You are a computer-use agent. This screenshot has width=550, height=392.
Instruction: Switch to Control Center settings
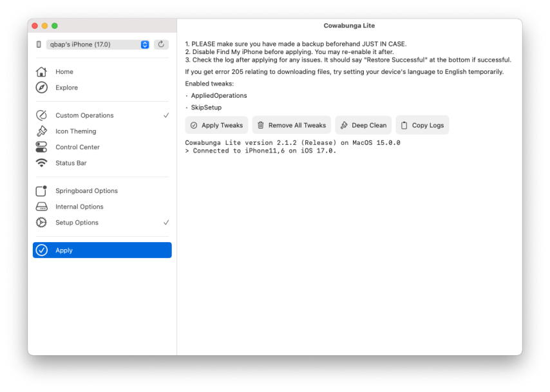[x=102, y=147]
